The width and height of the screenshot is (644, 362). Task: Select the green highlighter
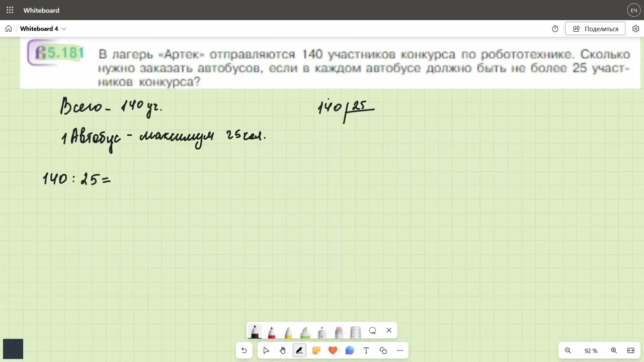pyautogui.click(x=305, y=332)
